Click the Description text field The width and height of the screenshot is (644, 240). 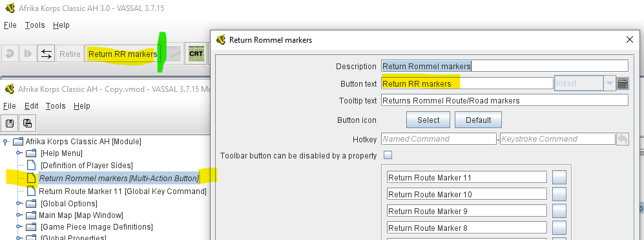pyautogui.click(x=504, y=66)
